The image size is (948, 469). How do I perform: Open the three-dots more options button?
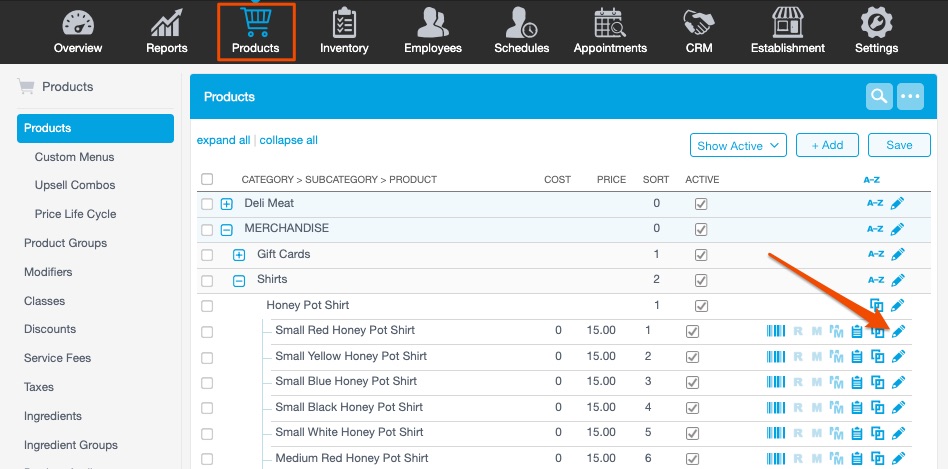point(909,96)
